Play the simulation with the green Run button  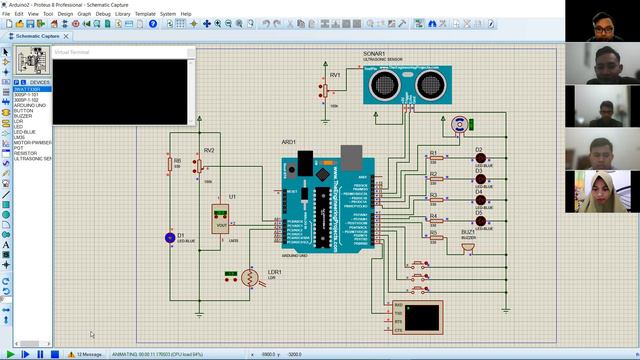11,354
